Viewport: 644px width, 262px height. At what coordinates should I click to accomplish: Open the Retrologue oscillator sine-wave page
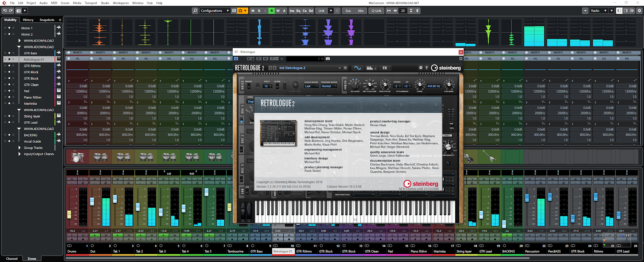coord(357,68)
